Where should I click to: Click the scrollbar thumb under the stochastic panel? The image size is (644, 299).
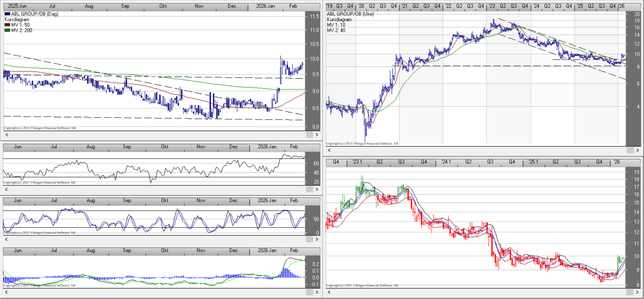click(x=309, y=239)
